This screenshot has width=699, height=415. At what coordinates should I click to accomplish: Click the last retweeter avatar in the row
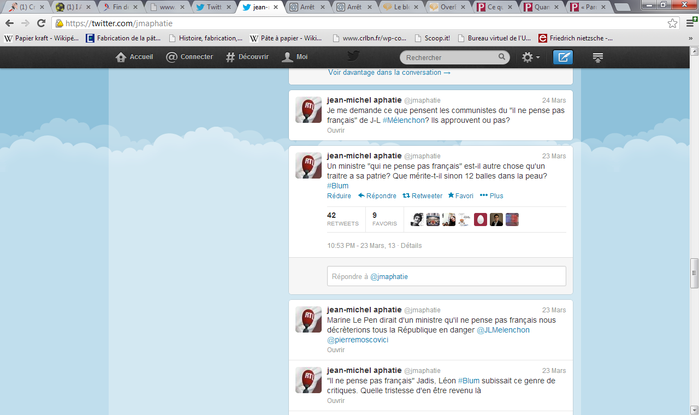(x=512, y=219)
